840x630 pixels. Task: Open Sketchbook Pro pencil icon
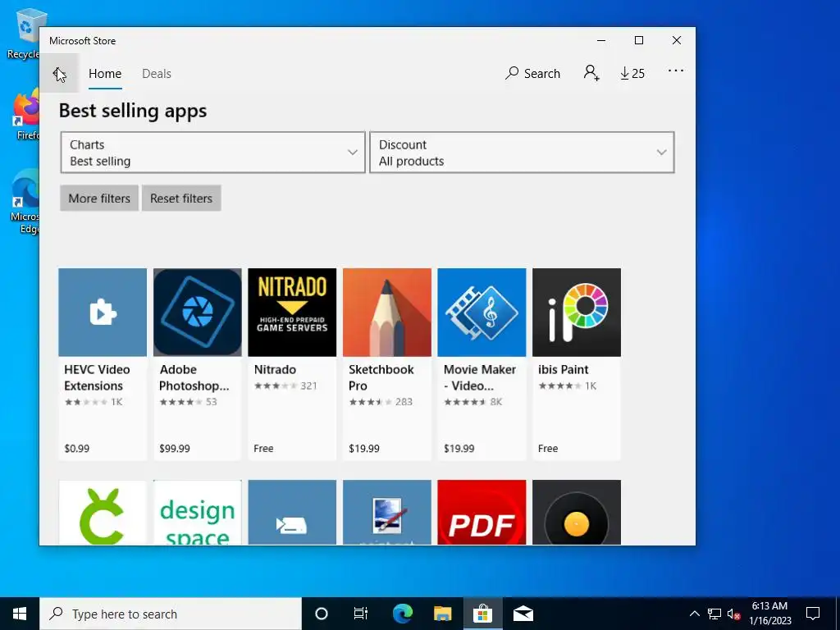pyautogui.click(x=387, y=313)
